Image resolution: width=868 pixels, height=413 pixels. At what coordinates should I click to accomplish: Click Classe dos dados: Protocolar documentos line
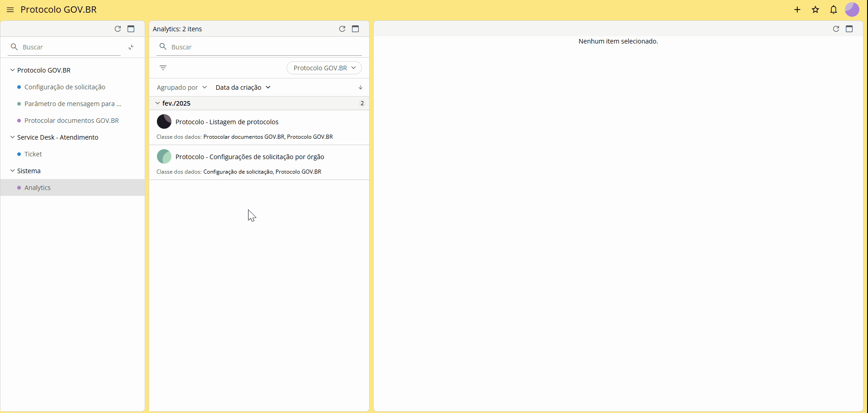[x=245, y=137]
